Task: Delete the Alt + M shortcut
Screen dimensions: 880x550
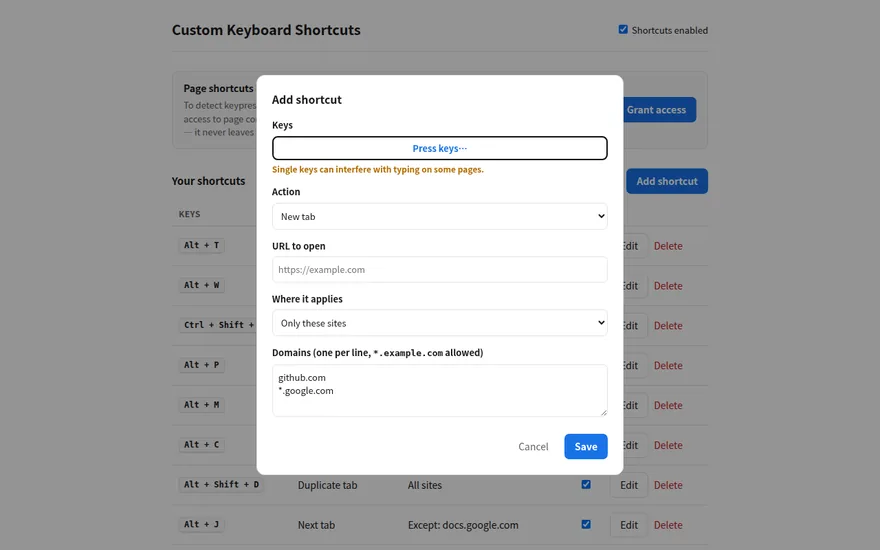Action: click(x=668, y=405)
